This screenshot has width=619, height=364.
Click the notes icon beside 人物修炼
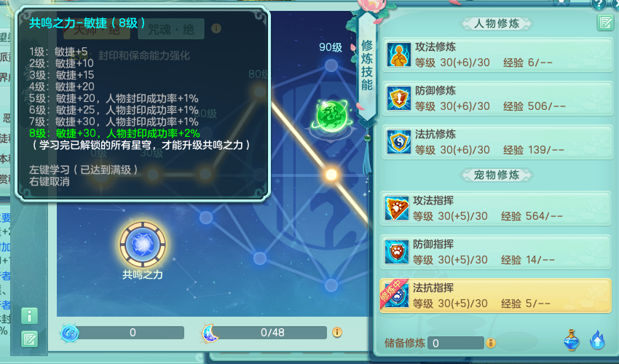click(x=605, y=22)
